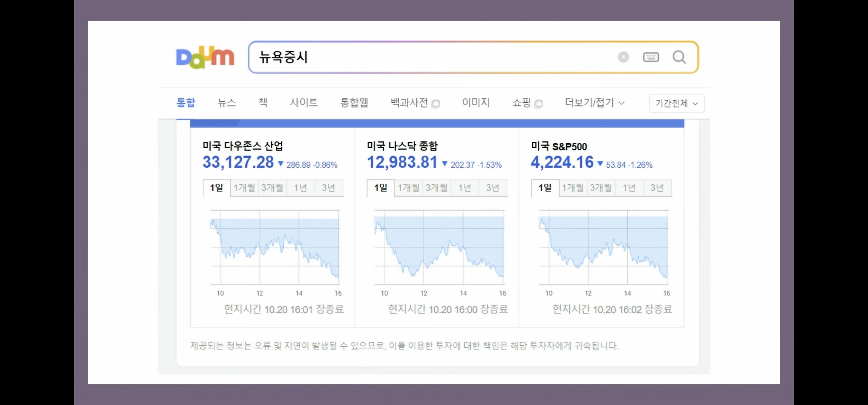This screenshot has width=868, height=405.
Task: Select 3년 for S&P500 chart
Action: coord(657,188)
